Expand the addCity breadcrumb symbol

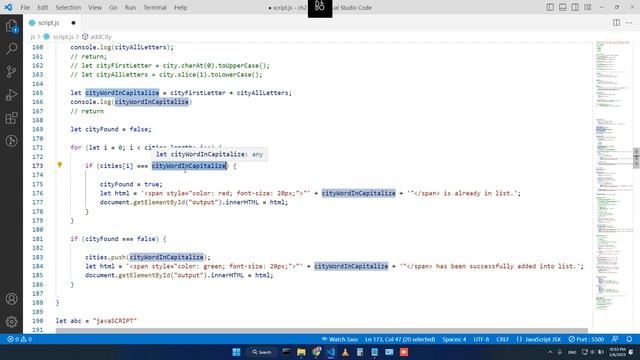point(101,37)
